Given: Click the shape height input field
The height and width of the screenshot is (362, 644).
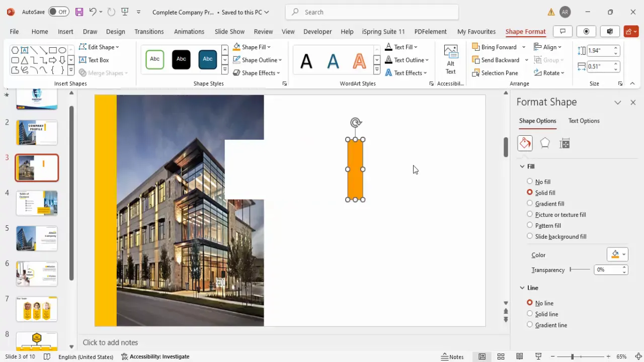Looking at the screenshot, I should coord(599,50).
